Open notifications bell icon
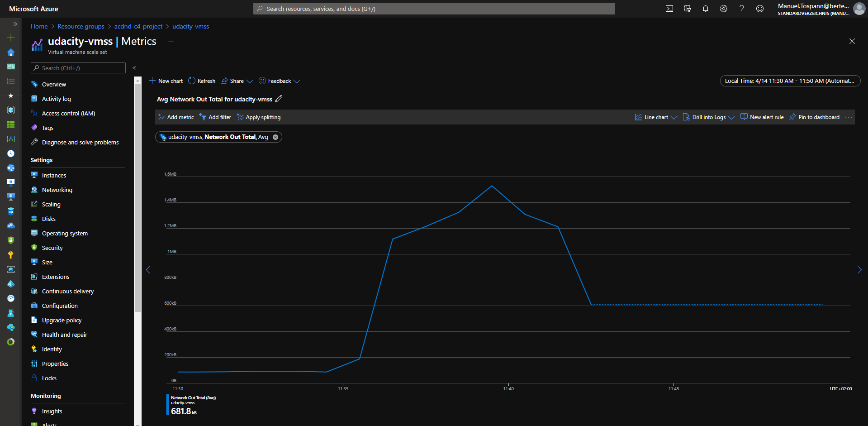Image resolution: width=868 pixels, height=426 pixels. point(706,9)
